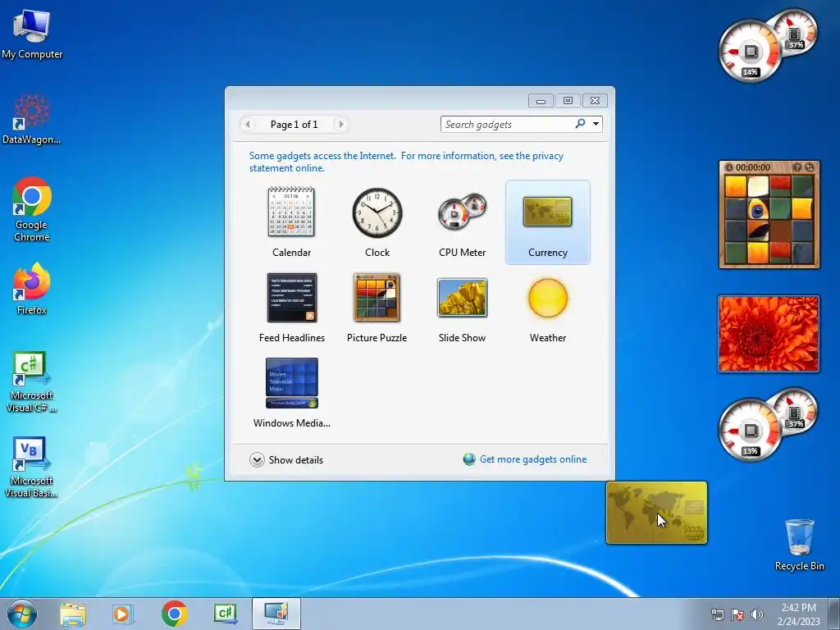This screenshot has width=840, height=630.
Task: Open the Action Center flag icon
Action: [x=737, y=614]
